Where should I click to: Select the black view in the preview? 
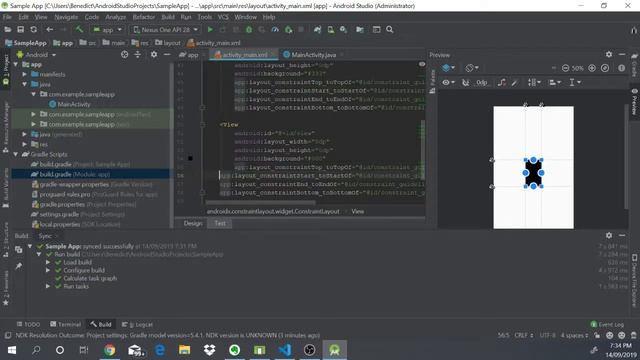[533, 173]
